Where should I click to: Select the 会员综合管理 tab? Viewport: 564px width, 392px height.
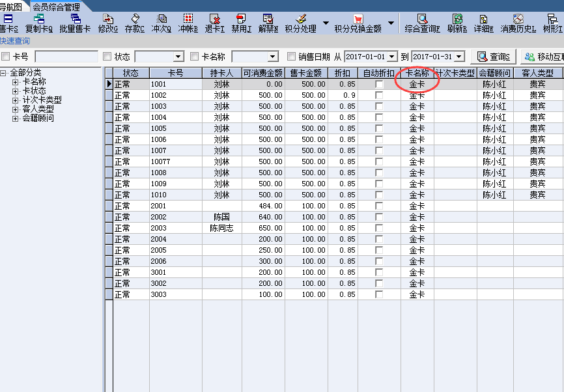click(56, 7)
